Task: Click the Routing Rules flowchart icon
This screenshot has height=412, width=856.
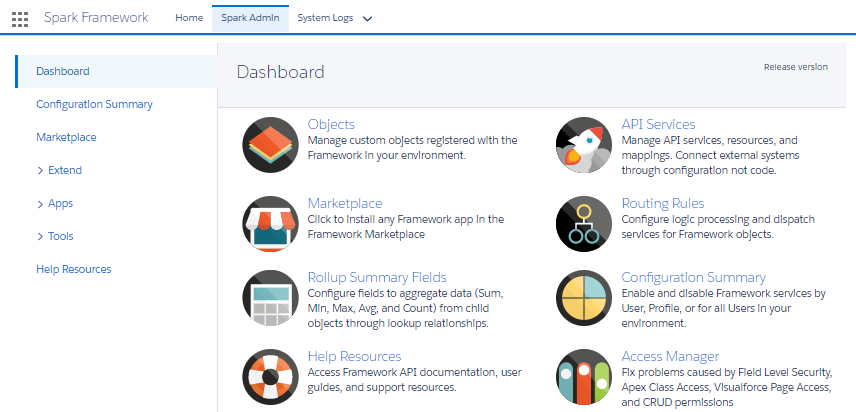Action: 584,224
